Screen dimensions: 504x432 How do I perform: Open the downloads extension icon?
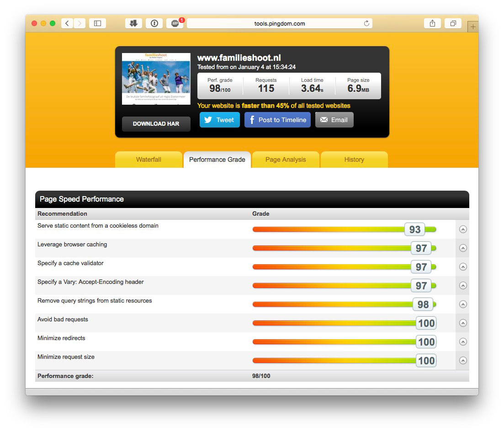pos(133,23)
